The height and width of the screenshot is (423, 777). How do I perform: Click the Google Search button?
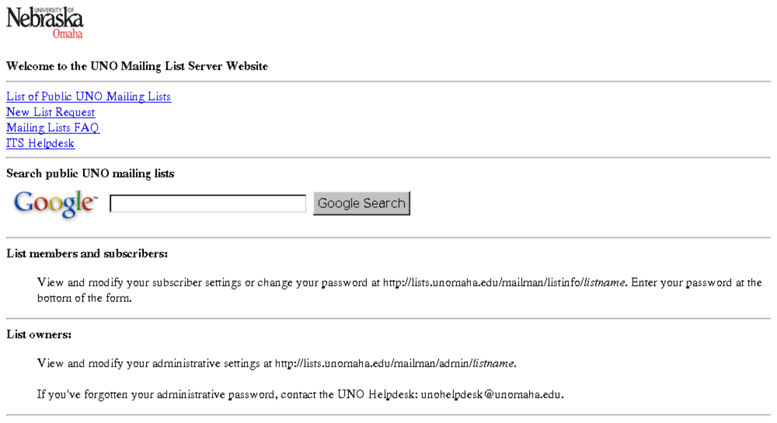click(x=361, y=203)
